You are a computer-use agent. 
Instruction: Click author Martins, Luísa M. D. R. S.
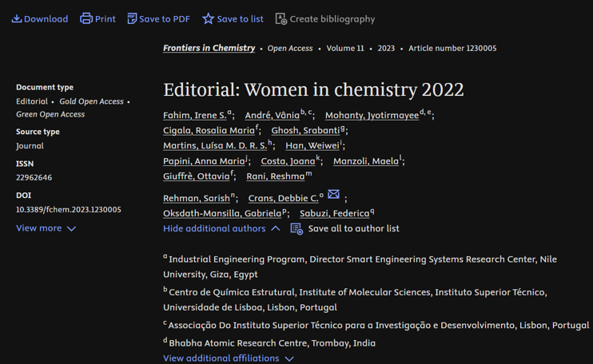[214, 146]
